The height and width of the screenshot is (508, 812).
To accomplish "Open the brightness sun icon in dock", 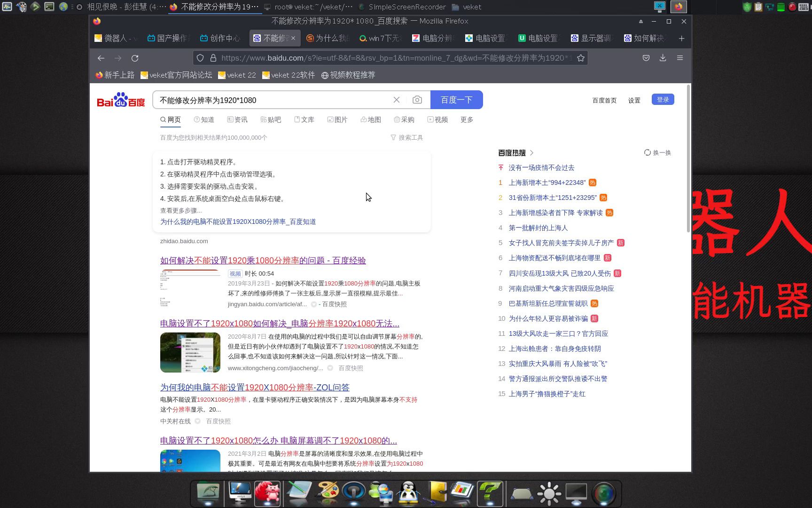I will click(x=549, y=493).
